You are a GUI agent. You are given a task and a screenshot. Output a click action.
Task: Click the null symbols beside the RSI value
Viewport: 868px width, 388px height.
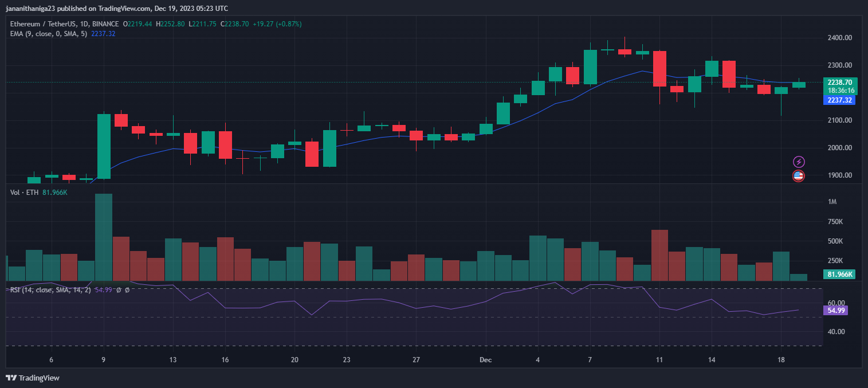(123, 290)
